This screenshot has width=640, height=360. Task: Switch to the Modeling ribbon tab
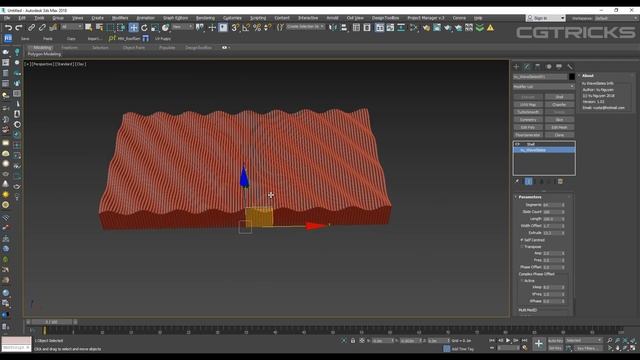42,48
